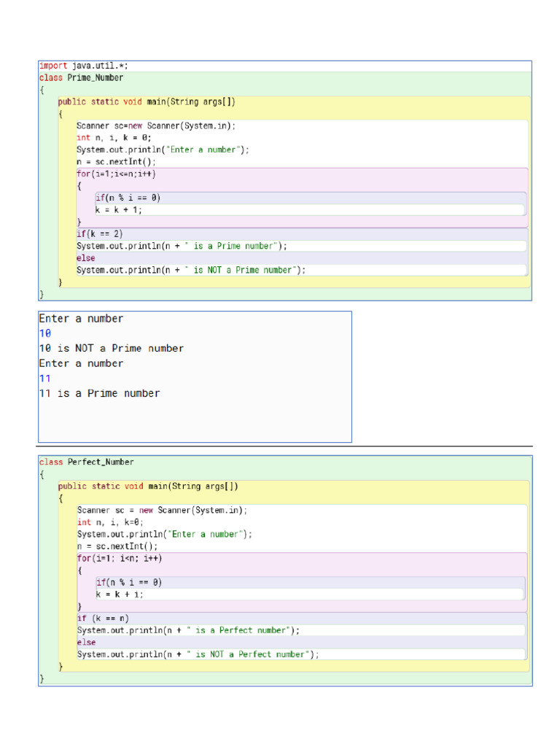Select the 'for(i=1; i<n; i++)' loop header

click(x=120, y=558)
